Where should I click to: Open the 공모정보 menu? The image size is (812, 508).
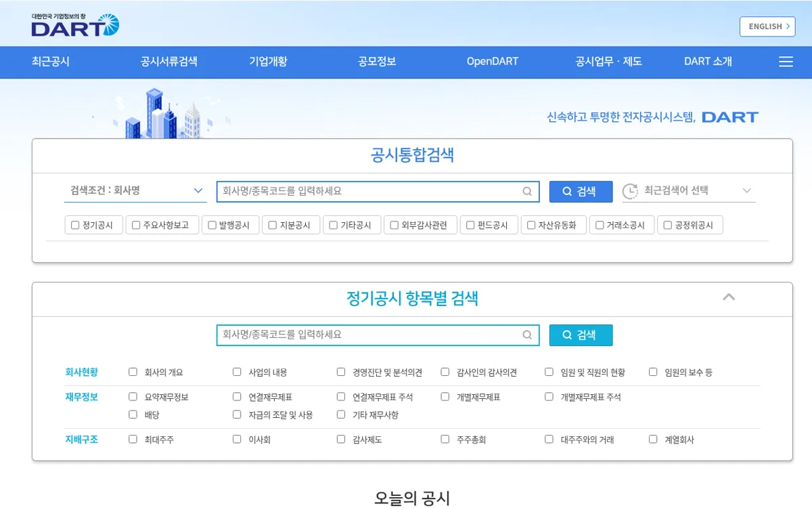point(377,62)
